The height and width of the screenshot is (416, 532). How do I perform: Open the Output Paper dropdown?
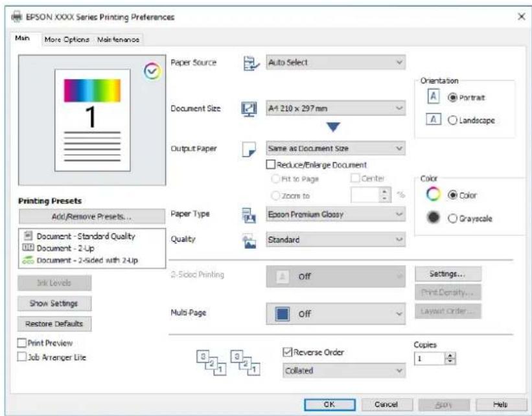[336, 148]
